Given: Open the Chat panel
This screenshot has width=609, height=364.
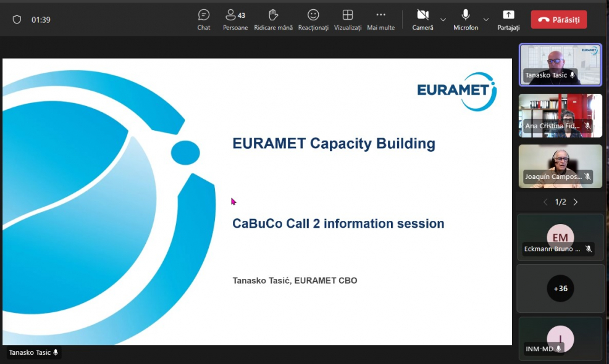Looking at the screenshot, I should (204, 20).
